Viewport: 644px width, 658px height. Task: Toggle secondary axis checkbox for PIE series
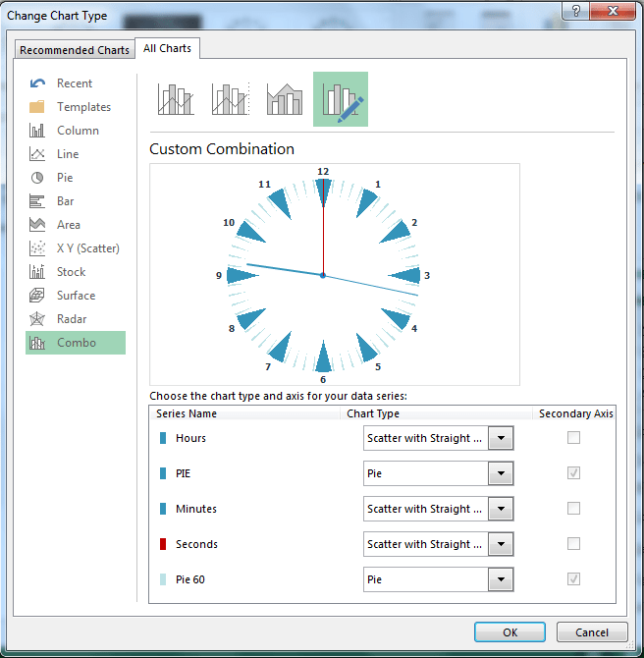pos(573,473)
